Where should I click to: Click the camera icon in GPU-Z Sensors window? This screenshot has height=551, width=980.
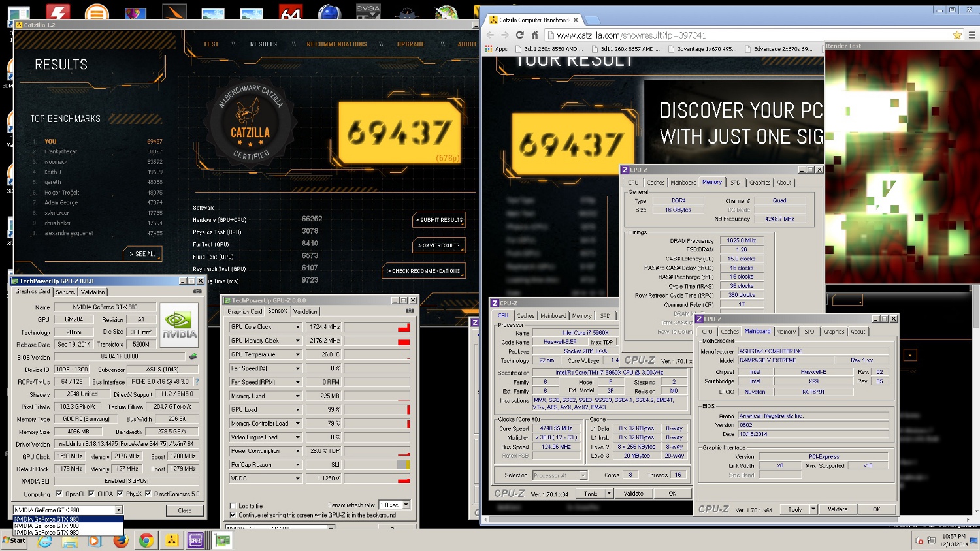[410, 311]
